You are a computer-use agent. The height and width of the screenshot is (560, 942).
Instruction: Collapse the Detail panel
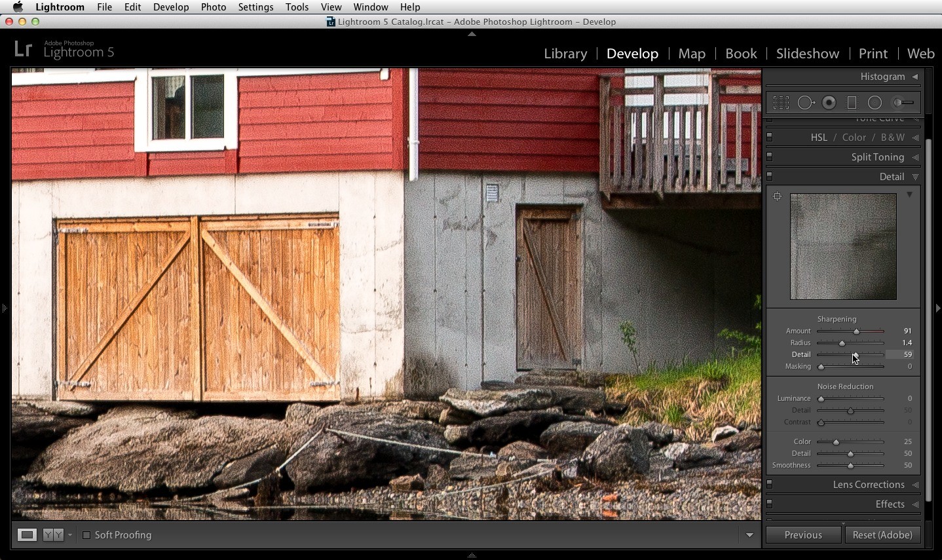pos(915,177)
